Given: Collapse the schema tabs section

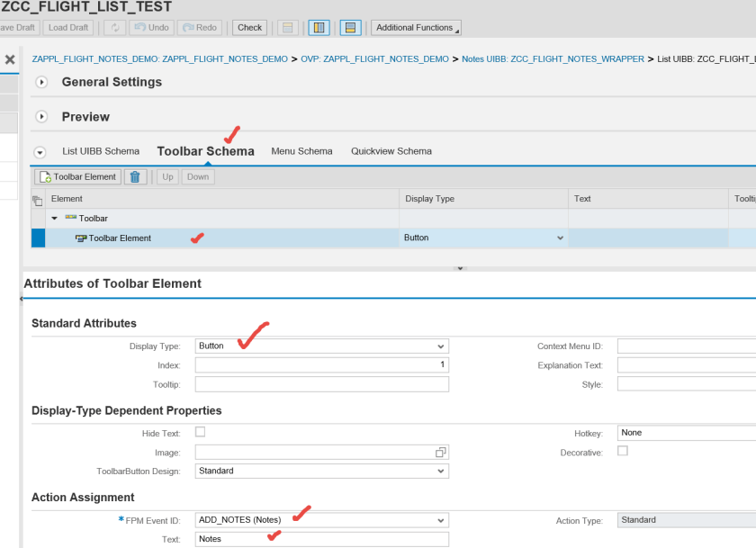Looking at the screenshot, I should click(40, 152).
